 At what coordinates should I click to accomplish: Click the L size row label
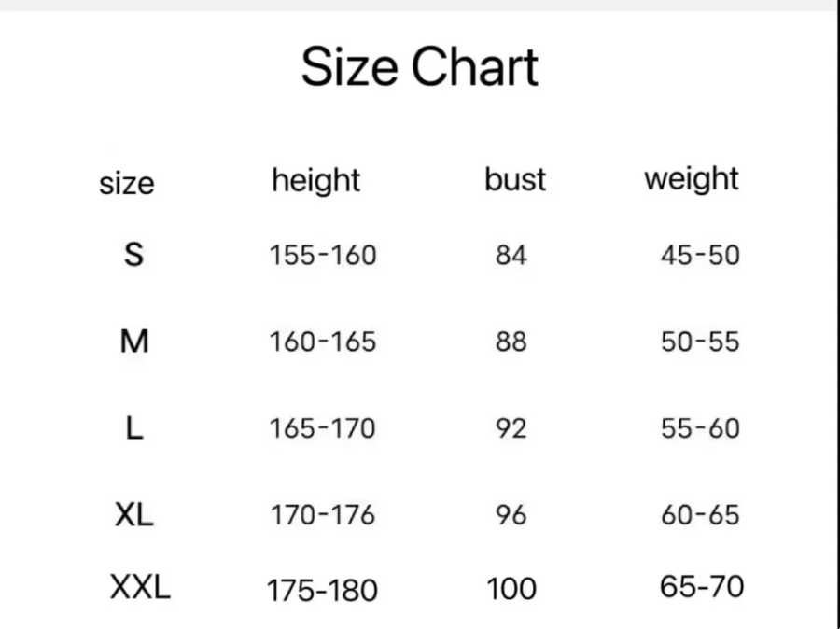(x=133, y=428)
